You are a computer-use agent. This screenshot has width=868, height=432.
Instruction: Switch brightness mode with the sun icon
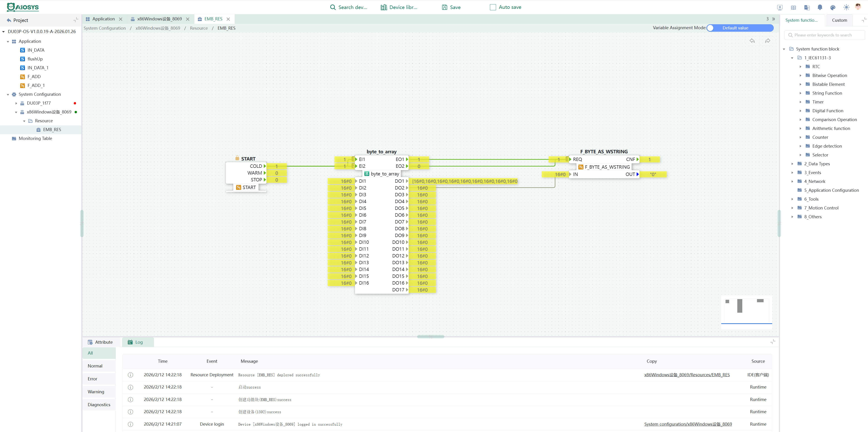pyautogui.click(x=846, y=7)
